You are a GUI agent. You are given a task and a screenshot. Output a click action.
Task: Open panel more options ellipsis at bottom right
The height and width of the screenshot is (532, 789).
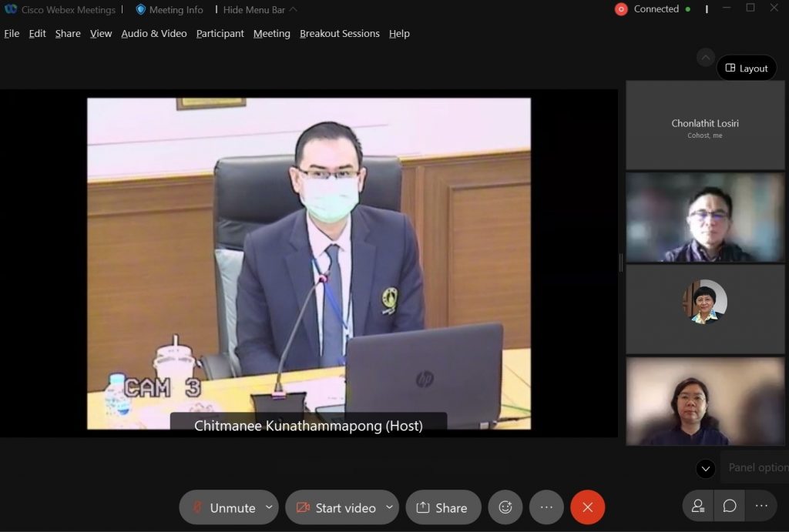pos(761,506)
